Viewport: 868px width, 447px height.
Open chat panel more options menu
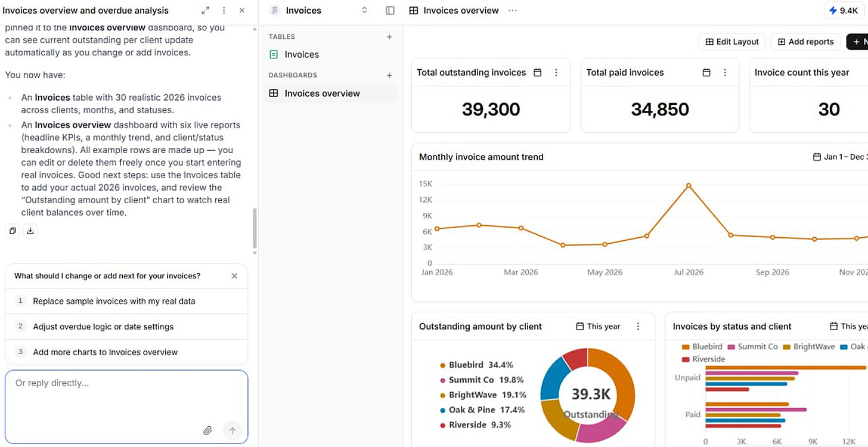click(224, 11)
